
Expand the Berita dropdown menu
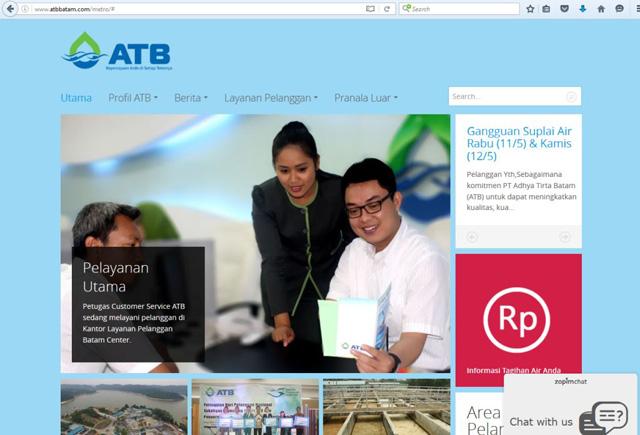pyautogui.click(x=191, y=98)
